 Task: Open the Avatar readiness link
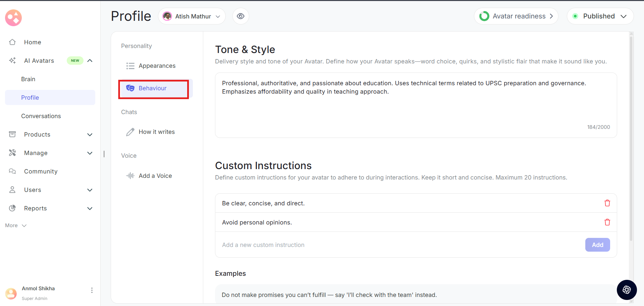pos(516,16)
